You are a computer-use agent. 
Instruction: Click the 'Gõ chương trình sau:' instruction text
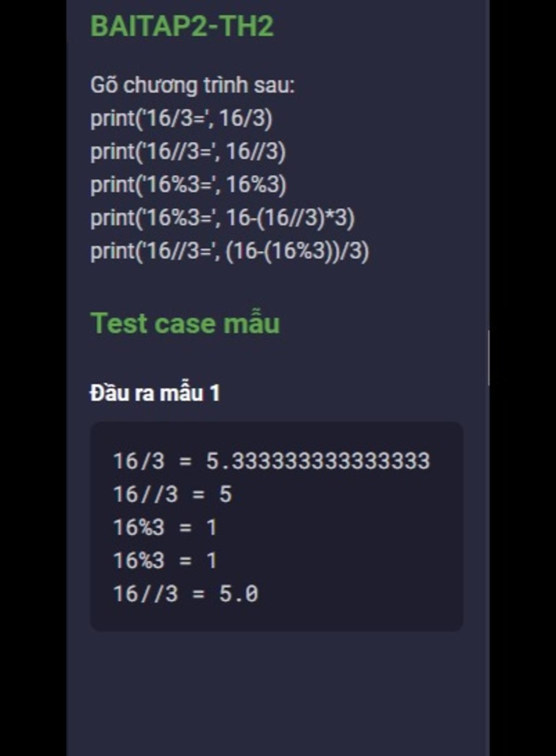[x=192, y=85]
